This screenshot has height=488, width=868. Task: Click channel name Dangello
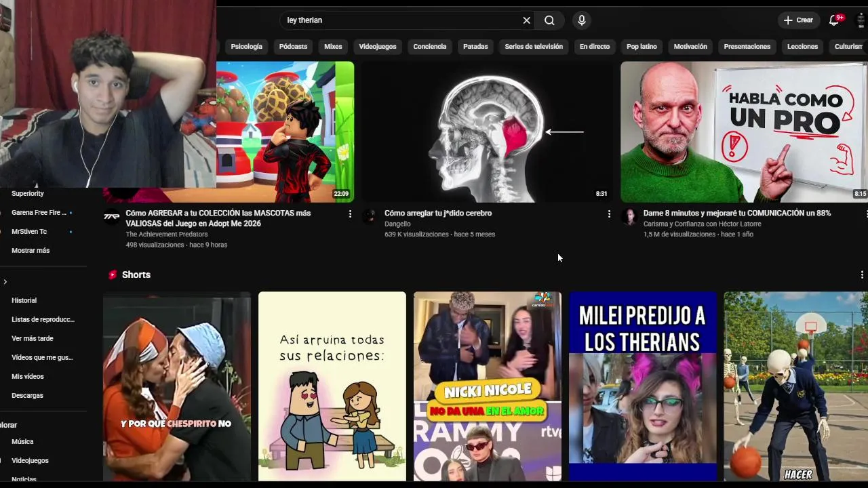[x=397, y=224]
